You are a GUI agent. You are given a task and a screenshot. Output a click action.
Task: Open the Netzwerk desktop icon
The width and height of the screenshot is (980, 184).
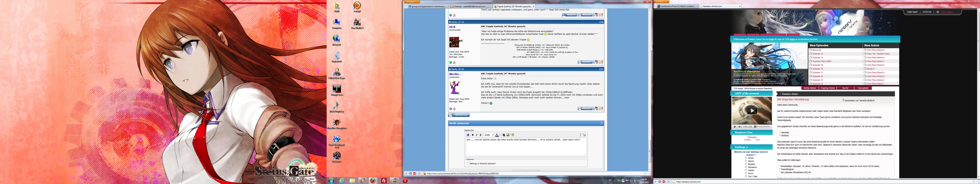click(x=337, y=40)
